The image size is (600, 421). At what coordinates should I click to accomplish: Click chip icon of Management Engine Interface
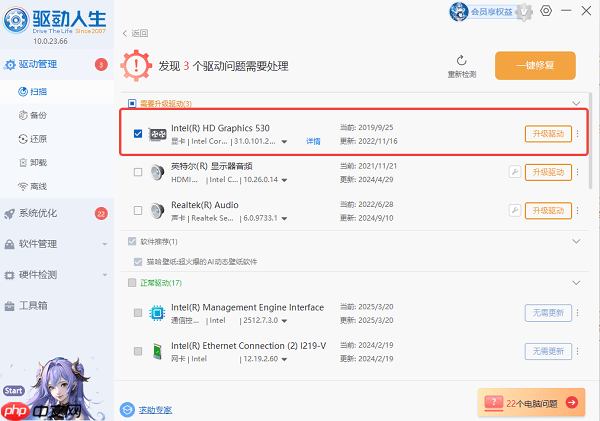(x=157, y=313)
